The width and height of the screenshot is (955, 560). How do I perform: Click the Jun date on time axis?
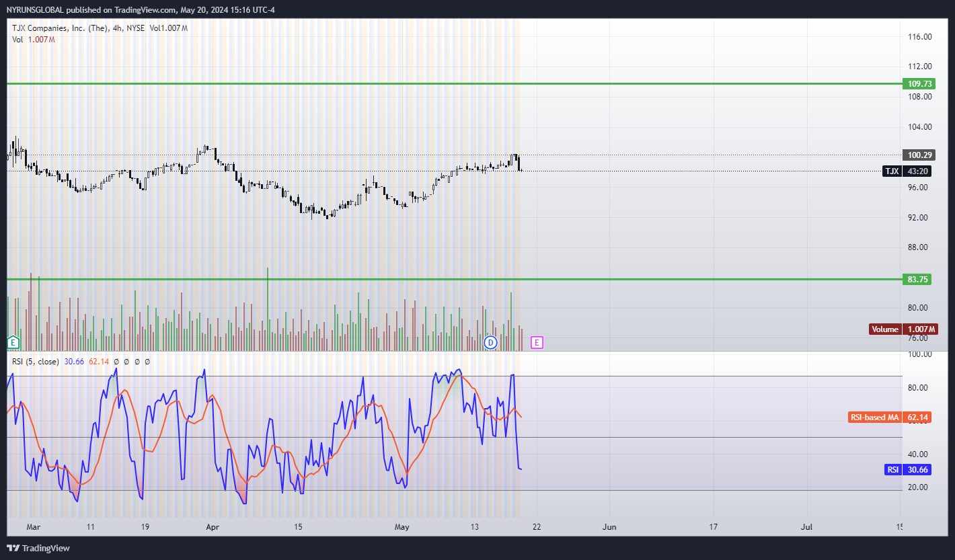(x=609, y=527)
